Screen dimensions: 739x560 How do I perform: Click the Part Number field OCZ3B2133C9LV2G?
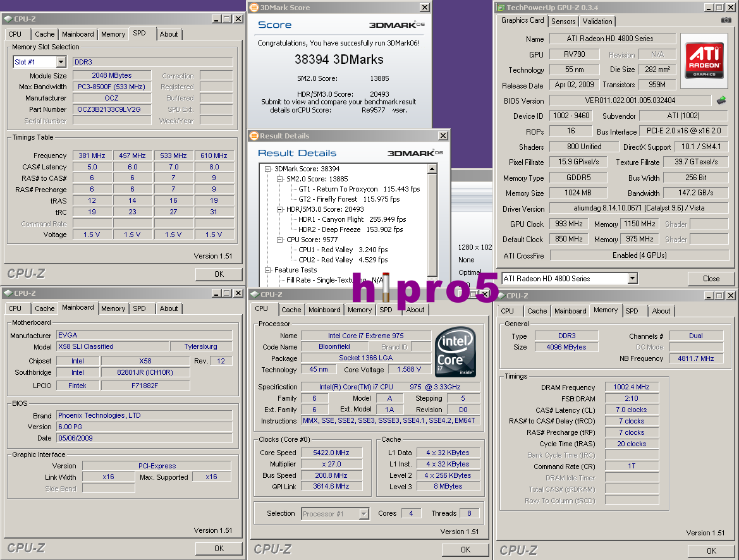coord(112,109)
